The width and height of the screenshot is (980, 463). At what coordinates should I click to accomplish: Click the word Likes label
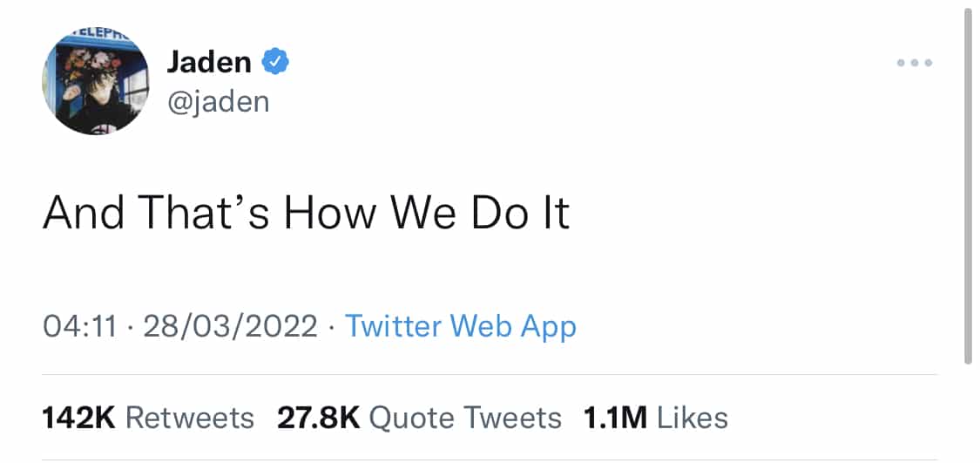click(693, 418)
